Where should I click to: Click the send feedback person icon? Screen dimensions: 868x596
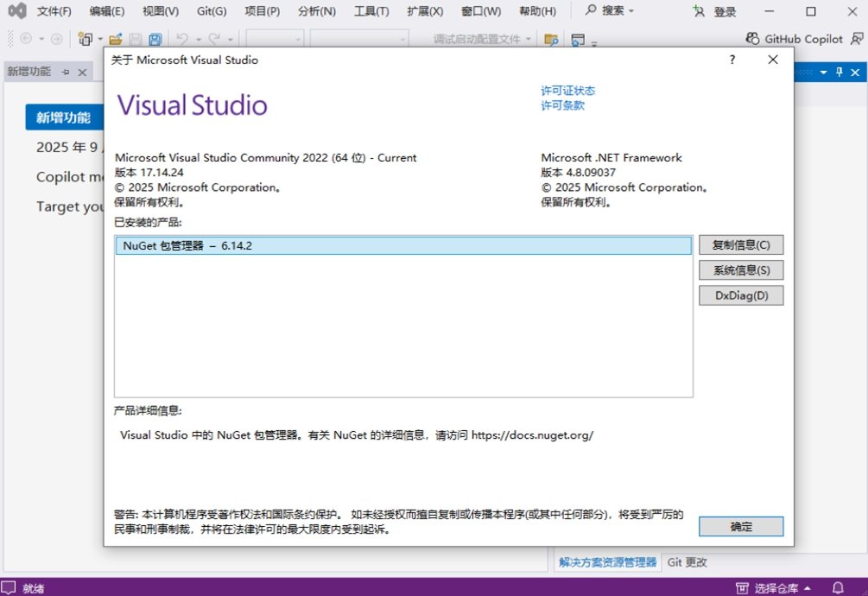coord(857,39)
